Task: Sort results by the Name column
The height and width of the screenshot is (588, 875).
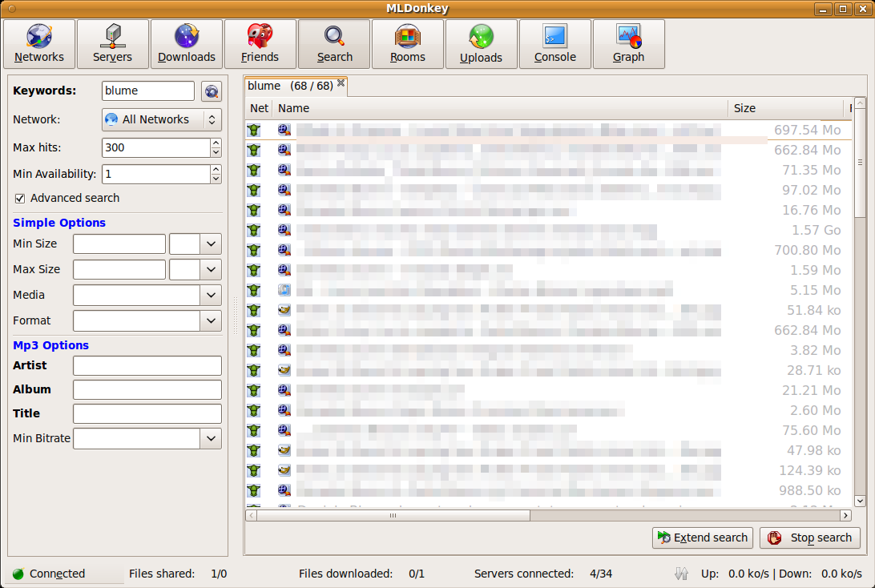Action: (500, 108)
